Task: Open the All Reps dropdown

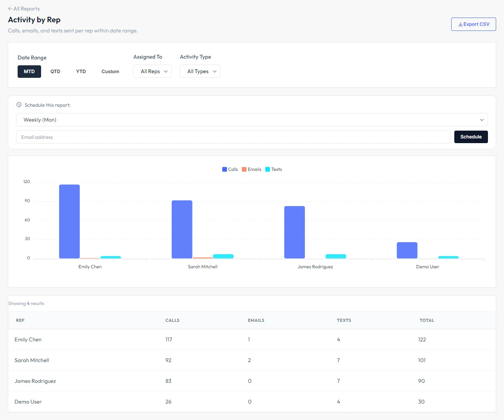Action: pyautogui.click(x=152, y=71)
